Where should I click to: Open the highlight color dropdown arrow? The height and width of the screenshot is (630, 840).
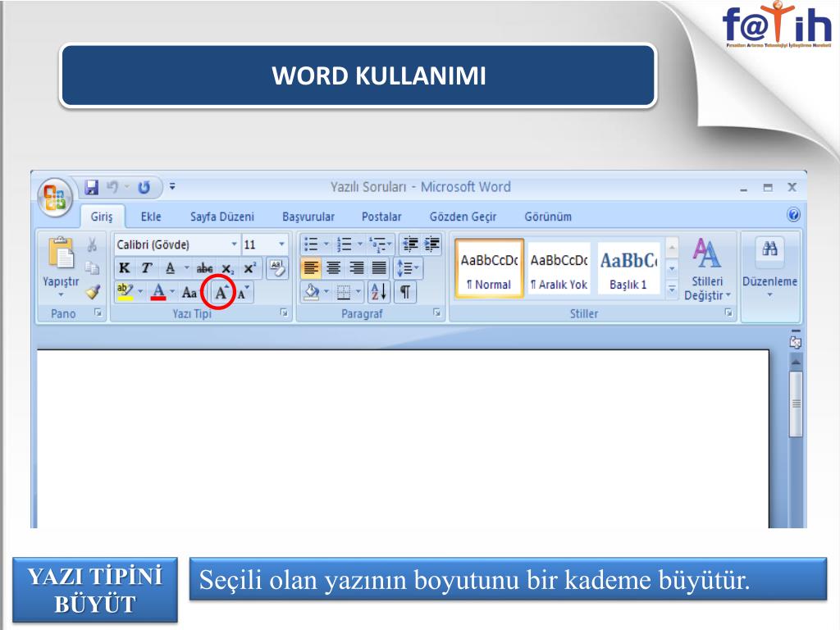140,291
